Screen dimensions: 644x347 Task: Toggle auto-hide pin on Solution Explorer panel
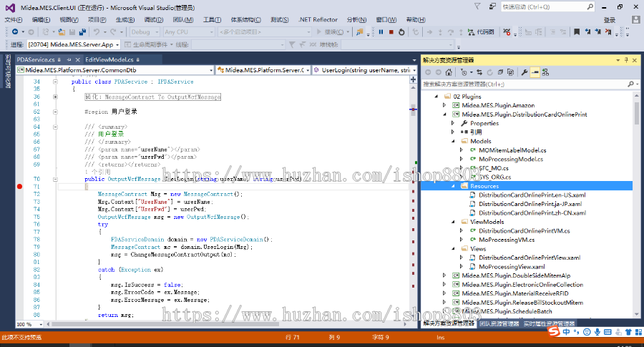[627, 61]
